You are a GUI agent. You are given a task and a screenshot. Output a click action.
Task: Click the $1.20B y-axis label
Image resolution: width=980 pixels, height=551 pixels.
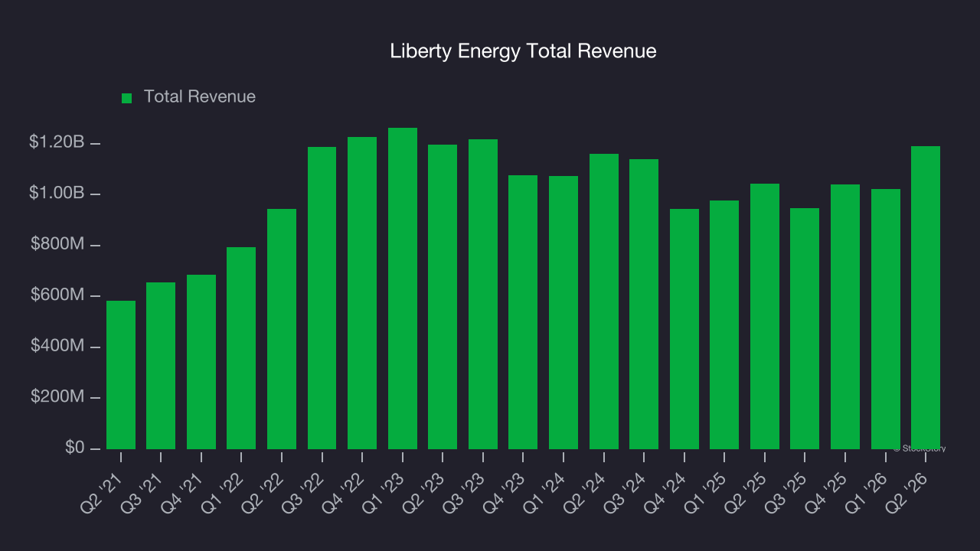click(x=57, y=142)
